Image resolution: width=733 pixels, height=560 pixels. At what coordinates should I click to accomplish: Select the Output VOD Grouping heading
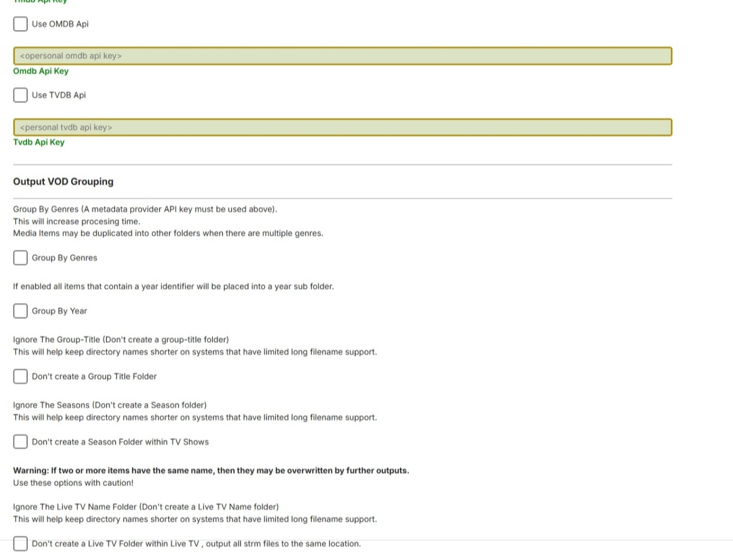click(x=63, y=182)
